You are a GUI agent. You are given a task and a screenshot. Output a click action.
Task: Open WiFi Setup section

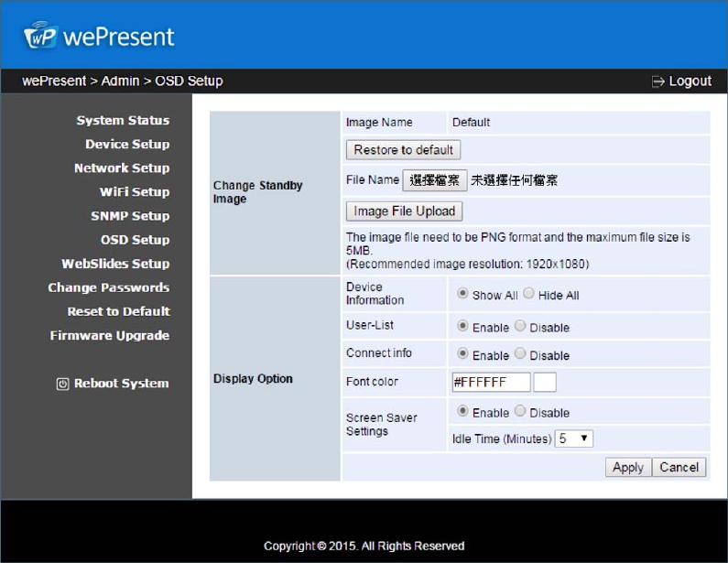135,192
